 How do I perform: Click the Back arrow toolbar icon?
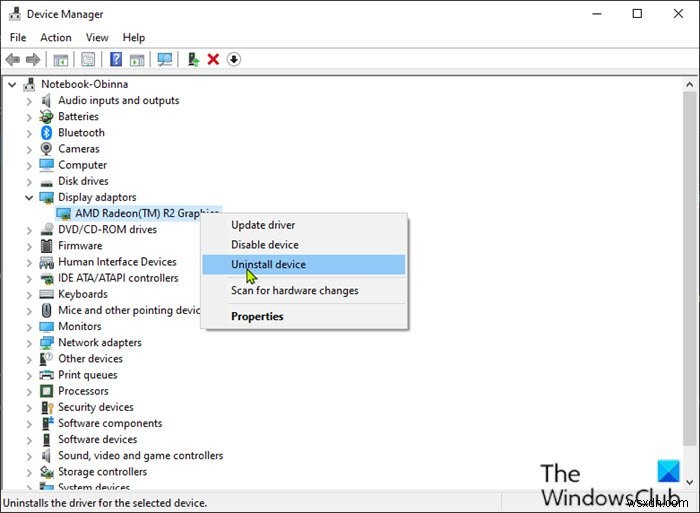pos(12,59)
